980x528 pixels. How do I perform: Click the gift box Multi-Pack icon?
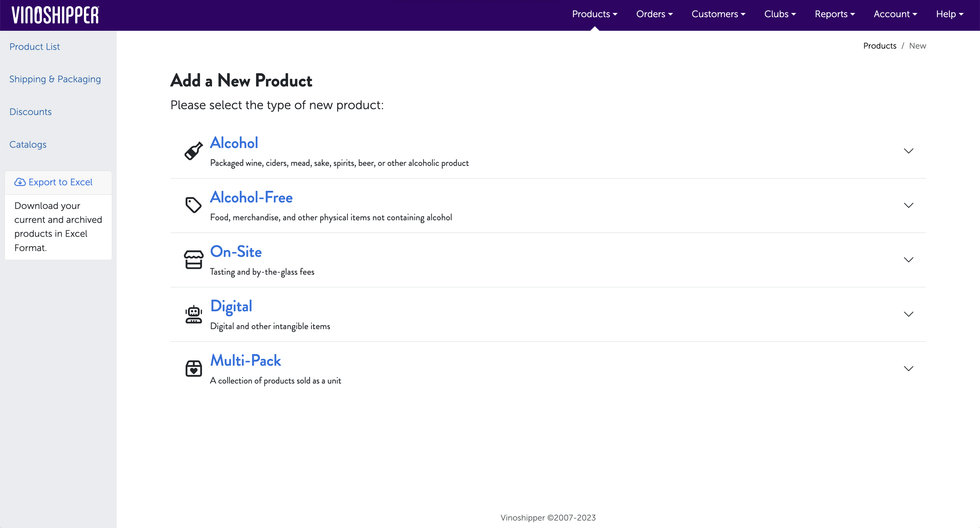193,368
